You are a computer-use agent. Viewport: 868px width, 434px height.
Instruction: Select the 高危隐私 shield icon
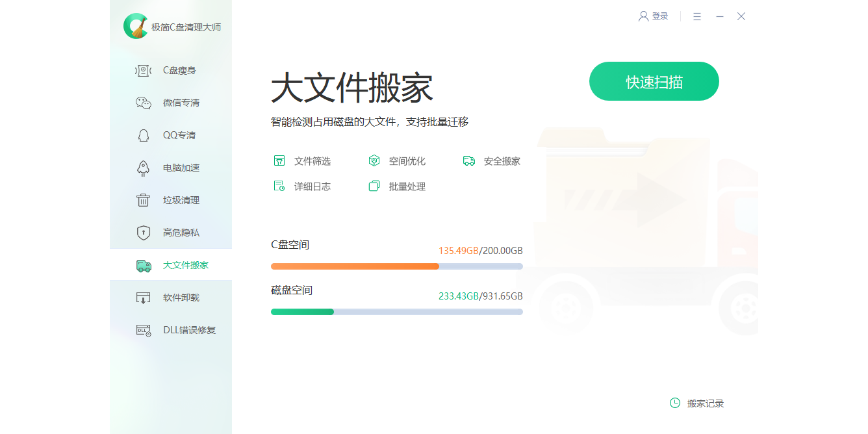pyautogui.click(x=144, y=233)
